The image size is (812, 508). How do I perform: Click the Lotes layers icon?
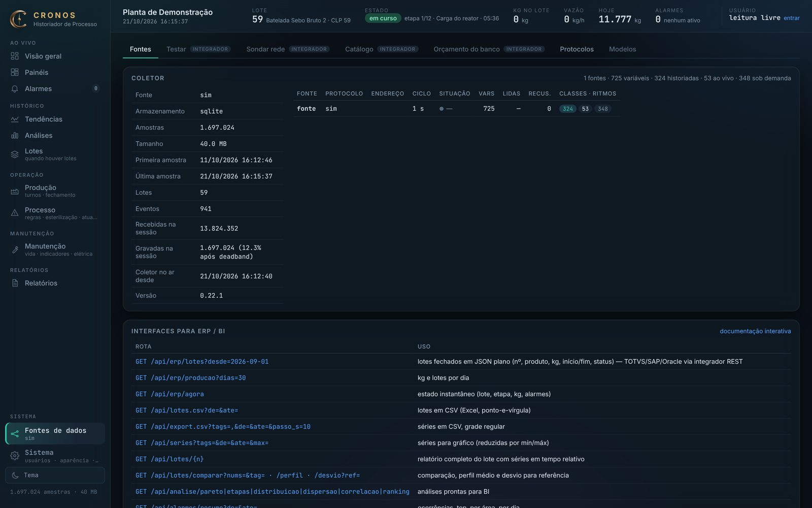pyautogui.click(x=15, y=154)
